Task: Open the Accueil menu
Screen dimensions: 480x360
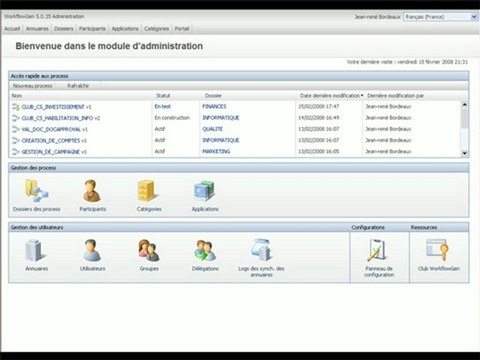Action: point(12,29)
